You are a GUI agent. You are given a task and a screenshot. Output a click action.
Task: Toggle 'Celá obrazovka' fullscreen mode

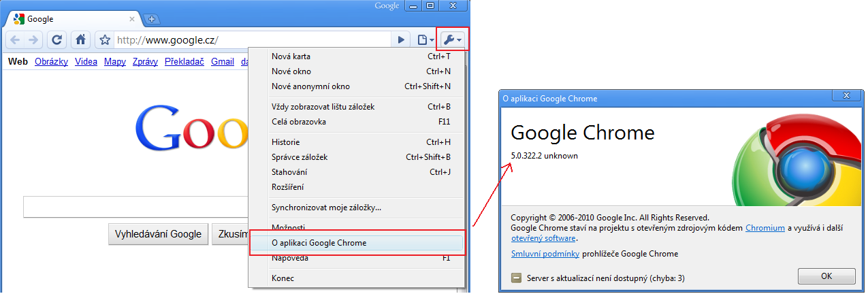pyautogui.click(x=298, y=122)
